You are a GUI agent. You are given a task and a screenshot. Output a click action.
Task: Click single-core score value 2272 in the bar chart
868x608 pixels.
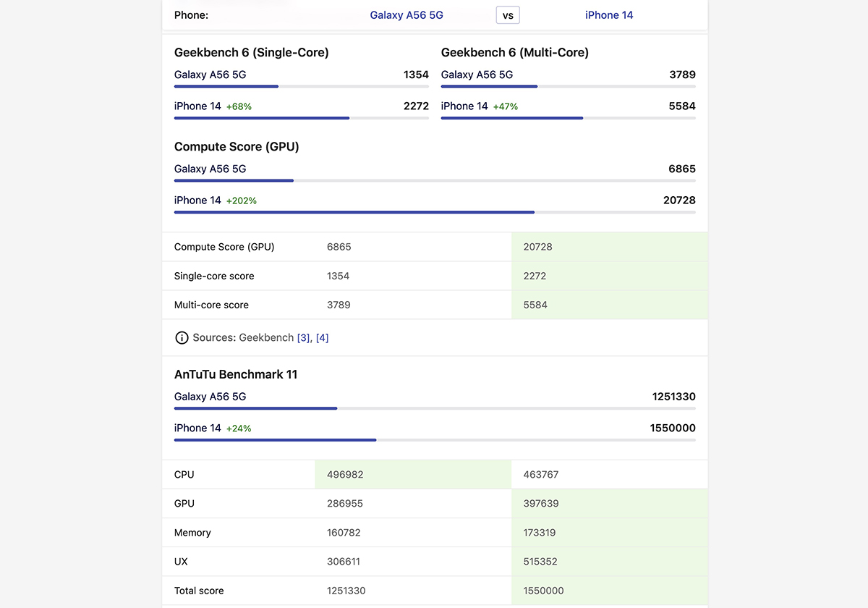(x=416, y=106)
